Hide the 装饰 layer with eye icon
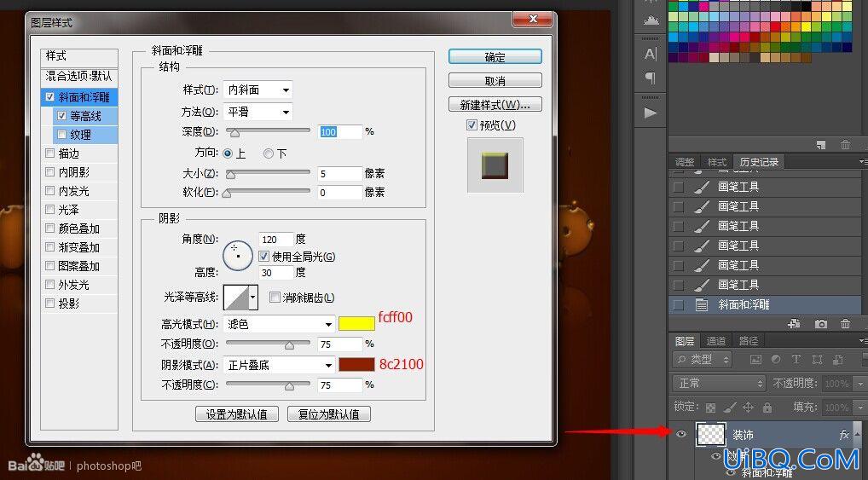 [x=681, y=434]
